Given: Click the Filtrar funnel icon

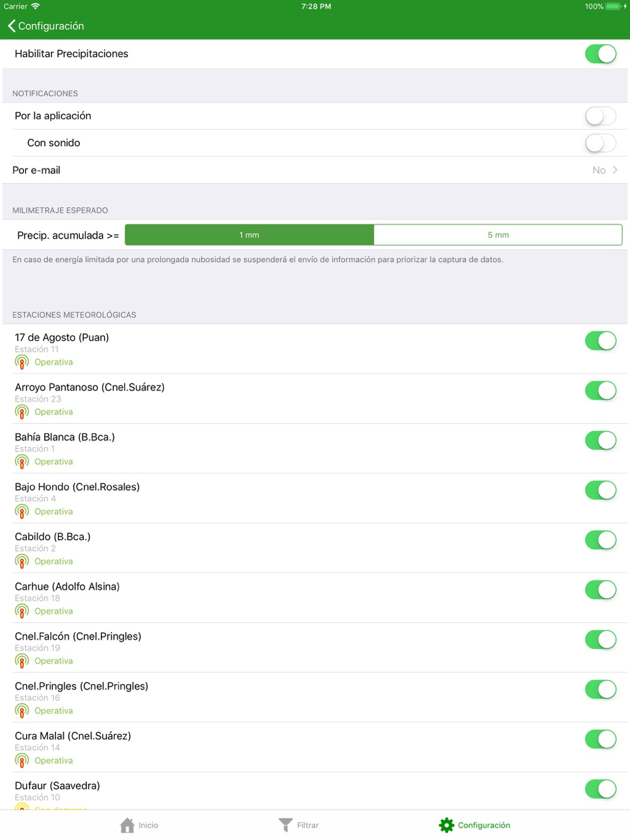Looking at the screenshot, I should [x=285, y=825].
